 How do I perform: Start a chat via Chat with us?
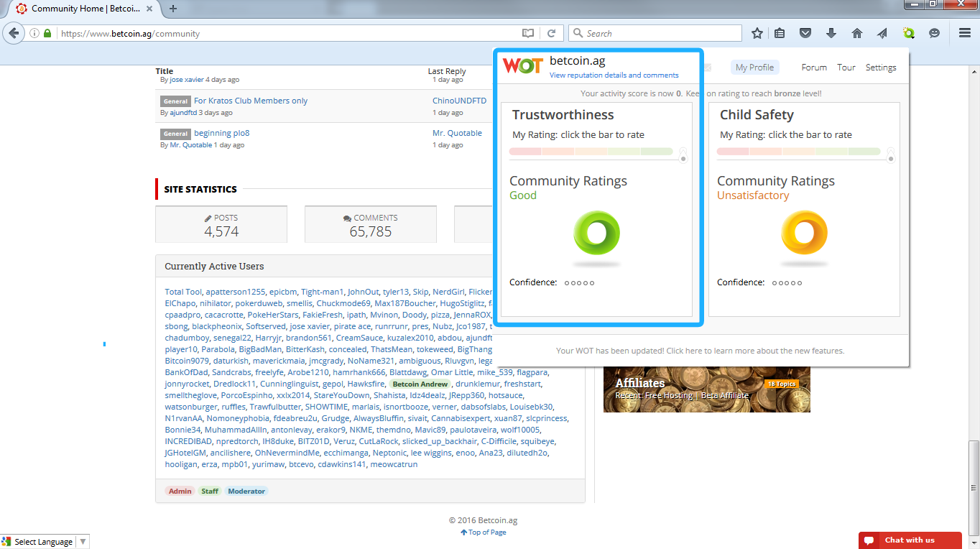pyautogui.click(x=910, y=540)
